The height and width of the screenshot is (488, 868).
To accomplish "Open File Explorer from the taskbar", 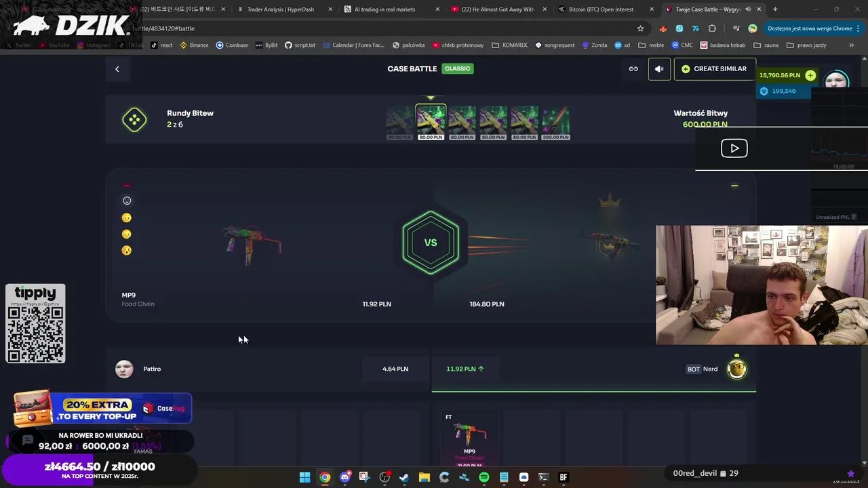I will coord(424,477).
